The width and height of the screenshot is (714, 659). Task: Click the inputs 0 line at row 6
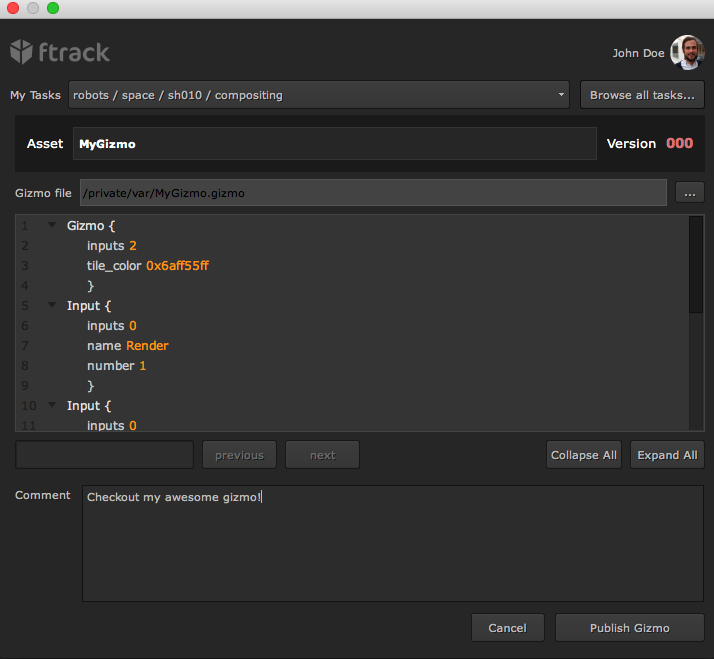point(112,326)
